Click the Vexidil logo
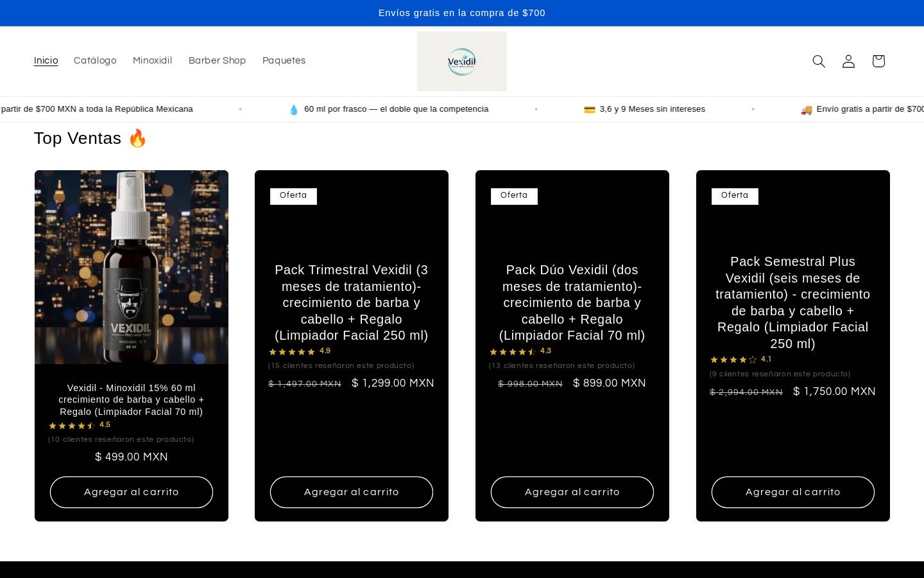 coord(462,61)
